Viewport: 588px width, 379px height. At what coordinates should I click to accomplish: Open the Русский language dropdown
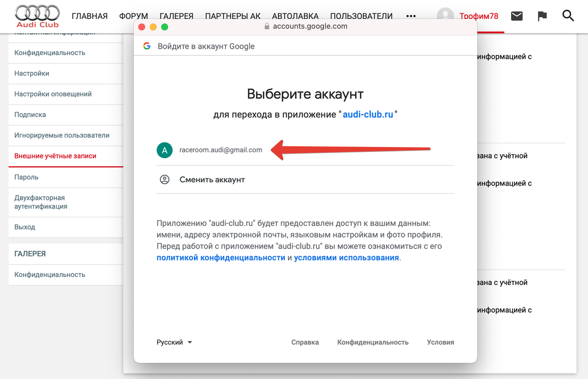[174, 342]
